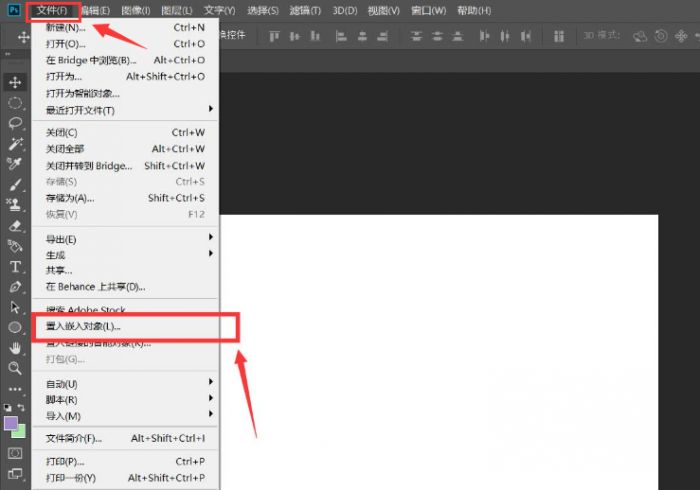
Task: Click the purple foreground color swatch
Action: tap(11, 423)
